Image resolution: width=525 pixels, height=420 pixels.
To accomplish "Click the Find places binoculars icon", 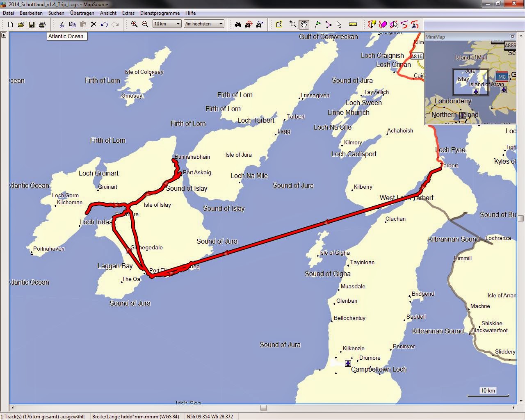I will 238,25.
